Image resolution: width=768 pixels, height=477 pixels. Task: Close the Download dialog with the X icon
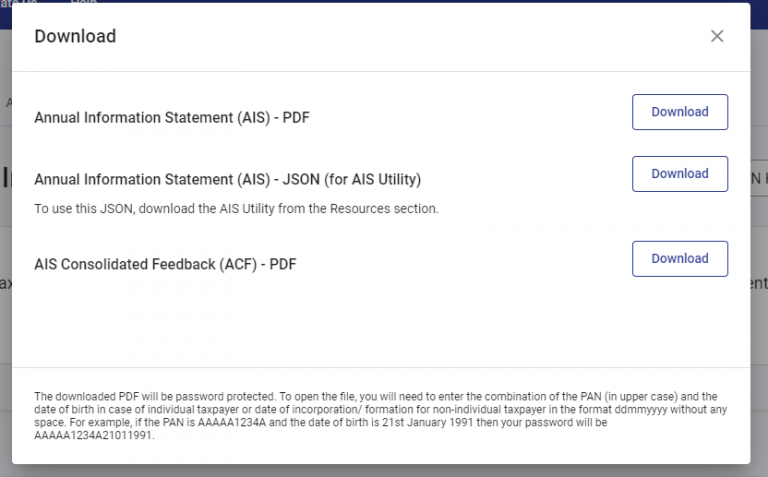click(717, 36)
